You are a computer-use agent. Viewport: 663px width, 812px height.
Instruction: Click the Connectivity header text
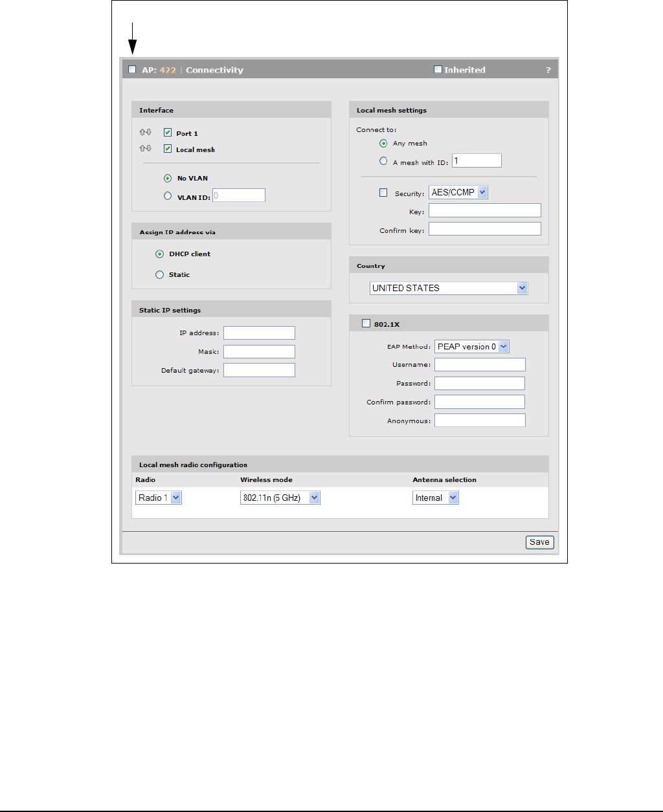tap(214, 70)
